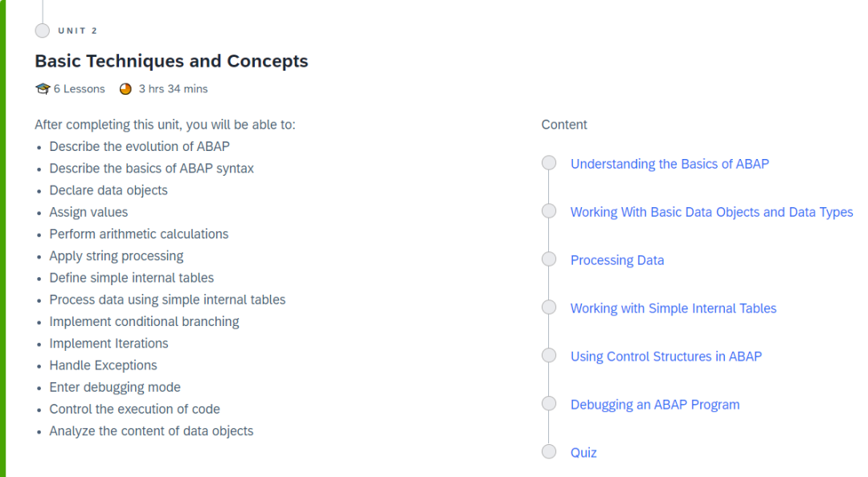Image resolution: width=868 pixels, height=477 pixels.
Task: Open Using Control Structures in ABAP lesson
Action: click(x=666, y=357)
